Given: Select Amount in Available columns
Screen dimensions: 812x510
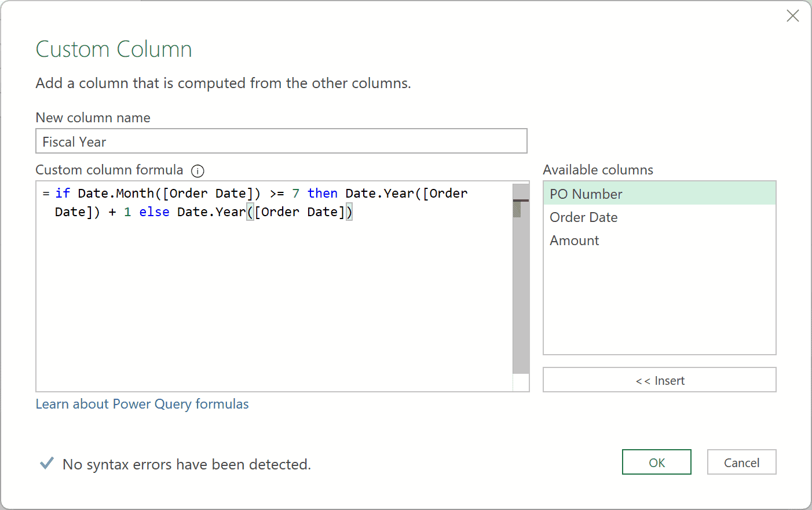Looking at the screenshot, I should (x=660, y=240).
